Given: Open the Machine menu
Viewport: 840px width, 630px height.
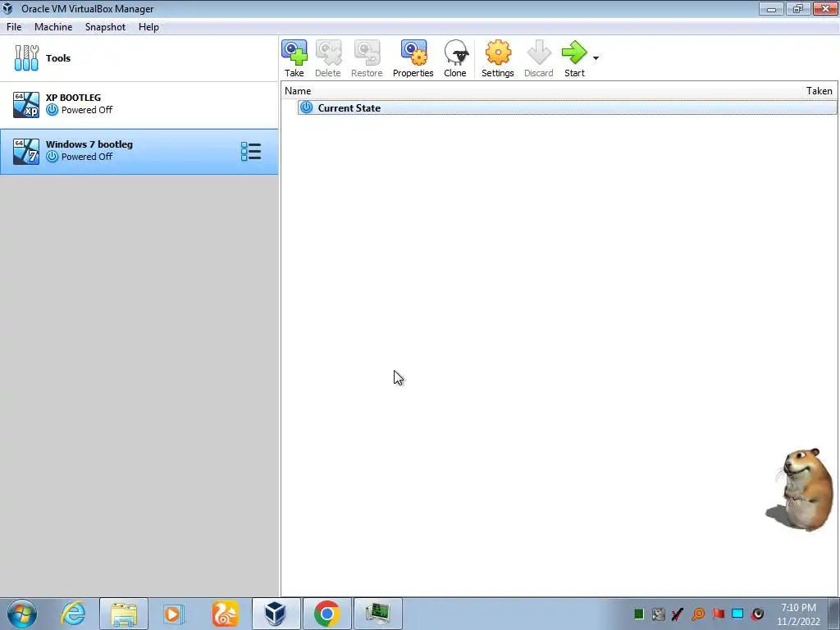Looking at the screenshot, I should (x=53, y=27).
